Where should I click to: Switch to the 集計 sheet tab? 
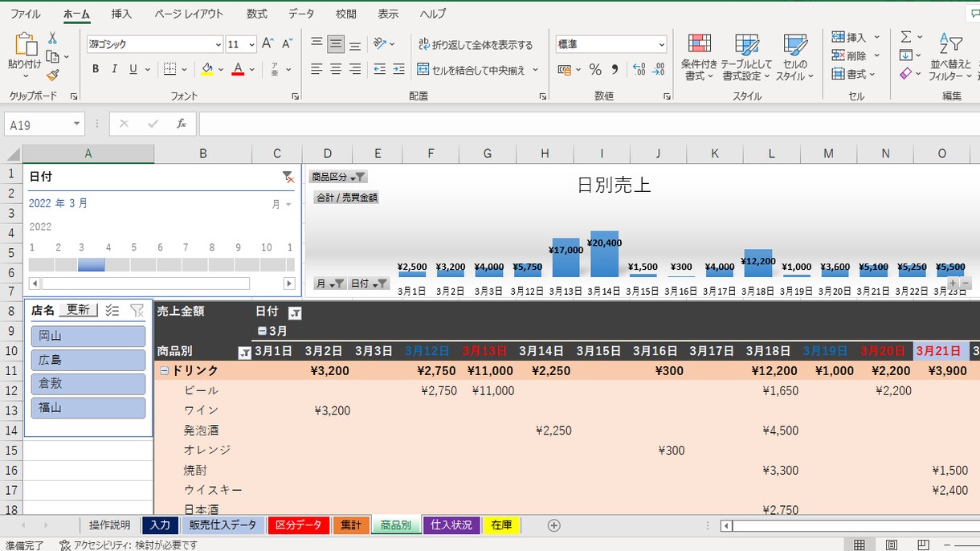(351, 525)
